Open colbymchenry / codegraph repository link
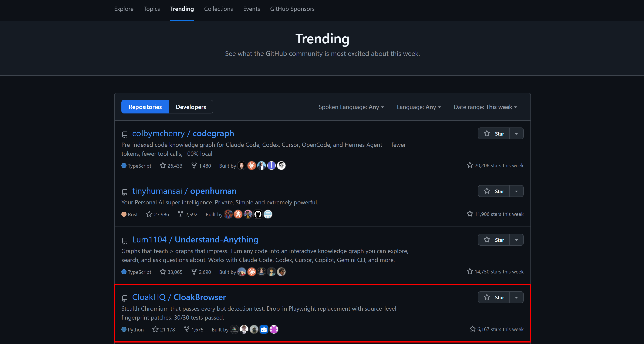Viewport: 644px width, 344px height. 183,133
